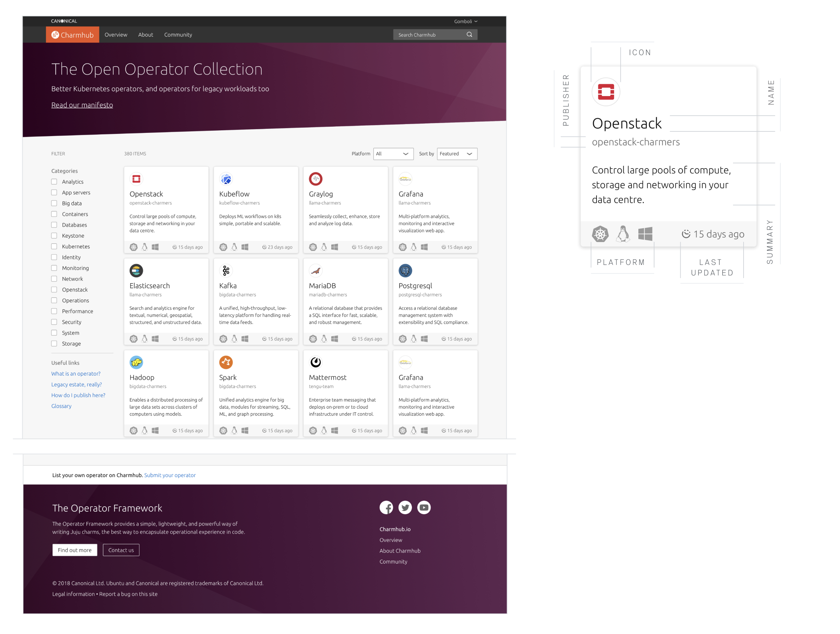The image size is (840, 634).
Task: Click the Kafka card icon
Action: click(226, 271)
